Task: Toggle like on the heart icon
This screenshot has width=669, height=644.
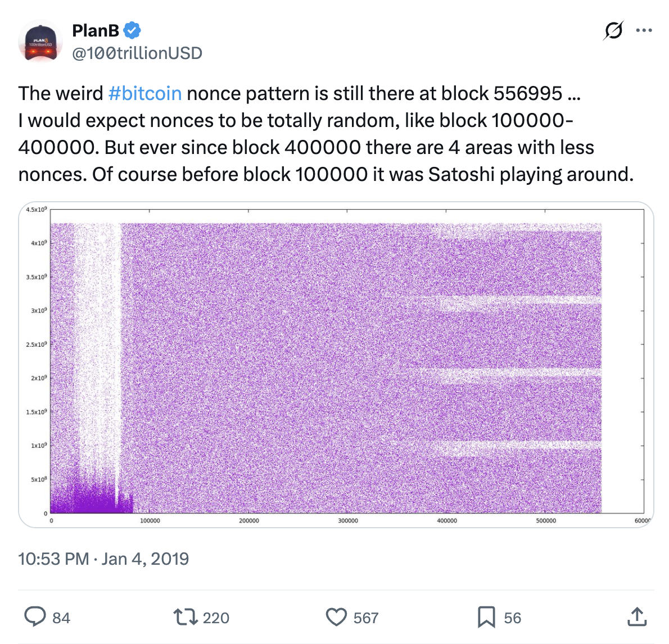Action: click(x=336, y=616)
